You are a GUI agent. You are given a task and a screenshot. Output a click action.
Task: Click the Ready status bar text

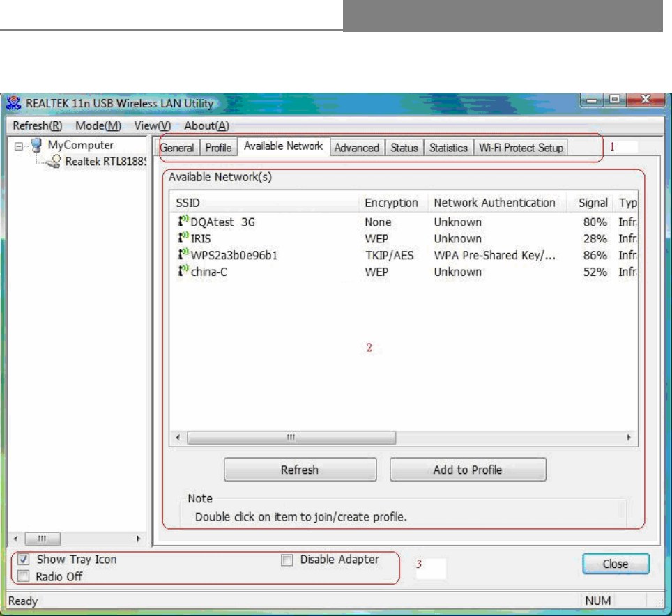(x=23, y=601)
